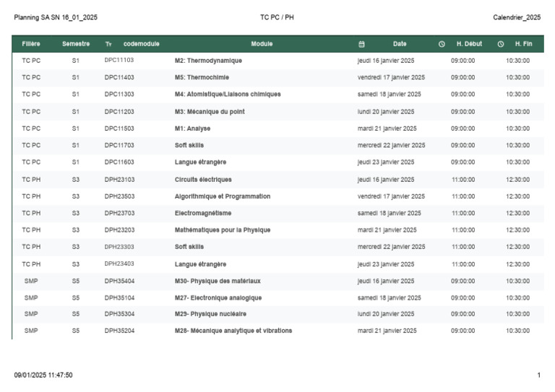Click the TC PH cell in DPH23403 row
This screenshot has width=555, height=392.
[x=31, y=264]
